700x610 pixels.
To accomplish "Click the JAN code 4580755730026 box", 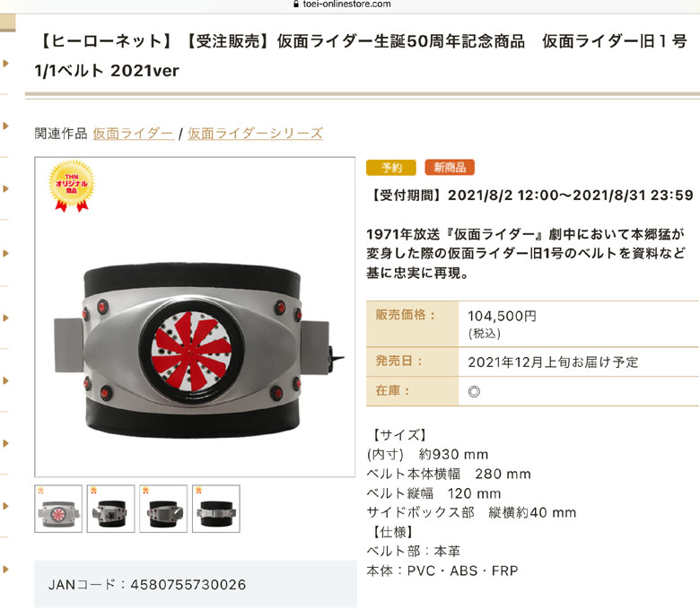I will [x=196, y=585].
